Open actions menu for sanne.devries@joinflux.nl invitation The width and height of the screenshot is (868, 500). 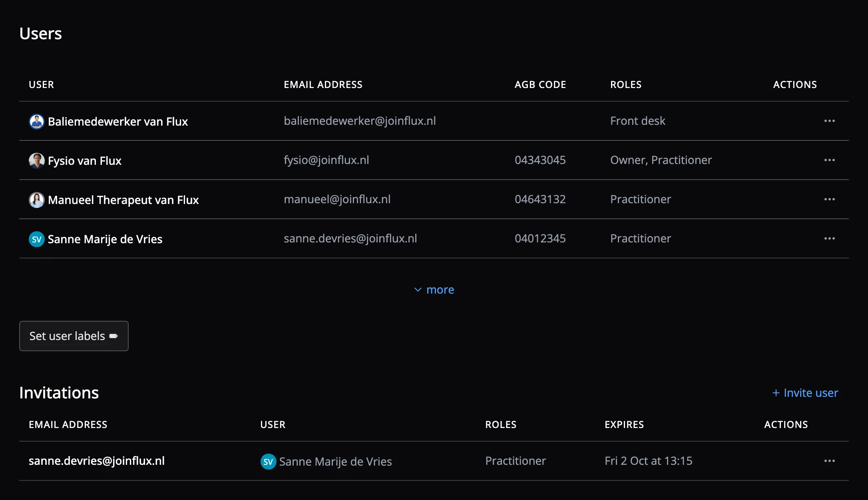point(829,461)
